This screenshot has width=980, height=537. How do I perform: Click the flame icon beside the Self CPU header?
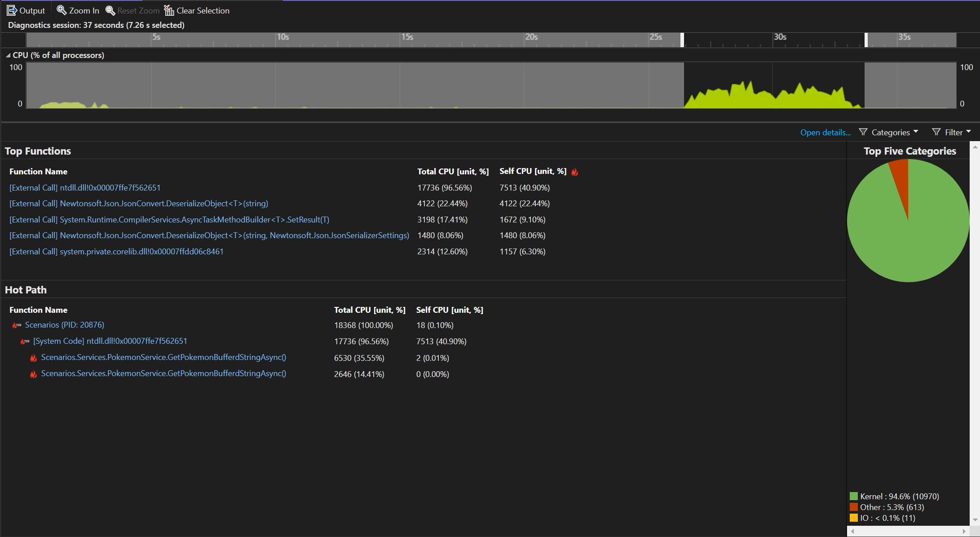(x=575, y=172)
